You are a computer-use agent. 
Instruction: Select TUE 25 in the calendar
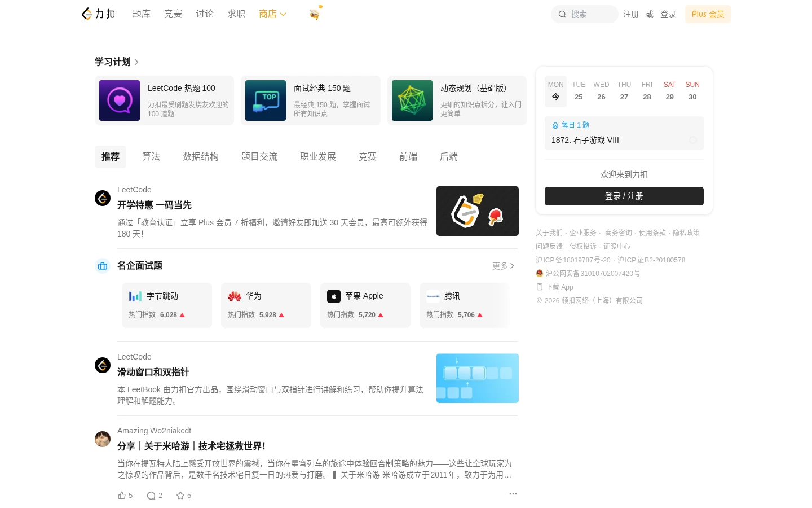(579, 91)
